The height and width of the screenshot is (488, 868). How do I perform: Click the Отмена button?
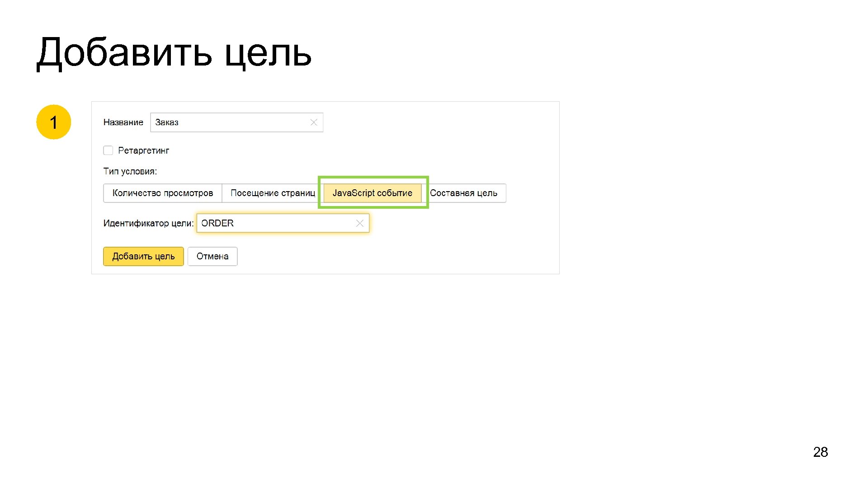pyautogui.click(x=212, y=256)
